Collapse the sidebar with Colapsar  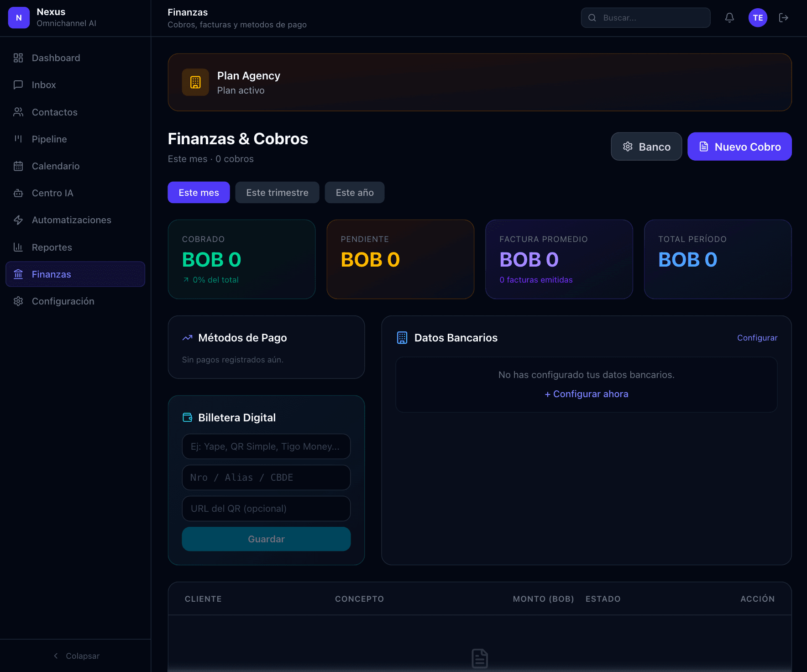(x=76, y=656)
